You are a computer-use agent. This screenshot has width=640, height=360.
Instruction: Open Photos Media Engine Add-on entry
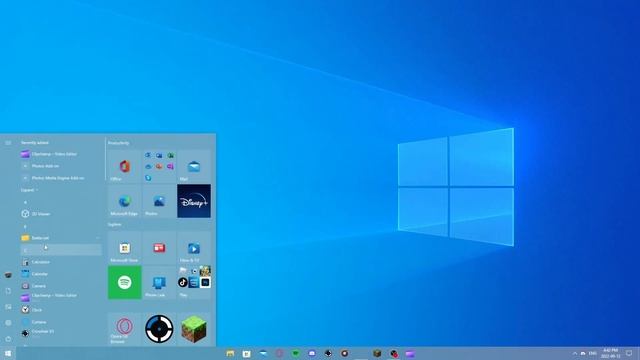[61, 178]
